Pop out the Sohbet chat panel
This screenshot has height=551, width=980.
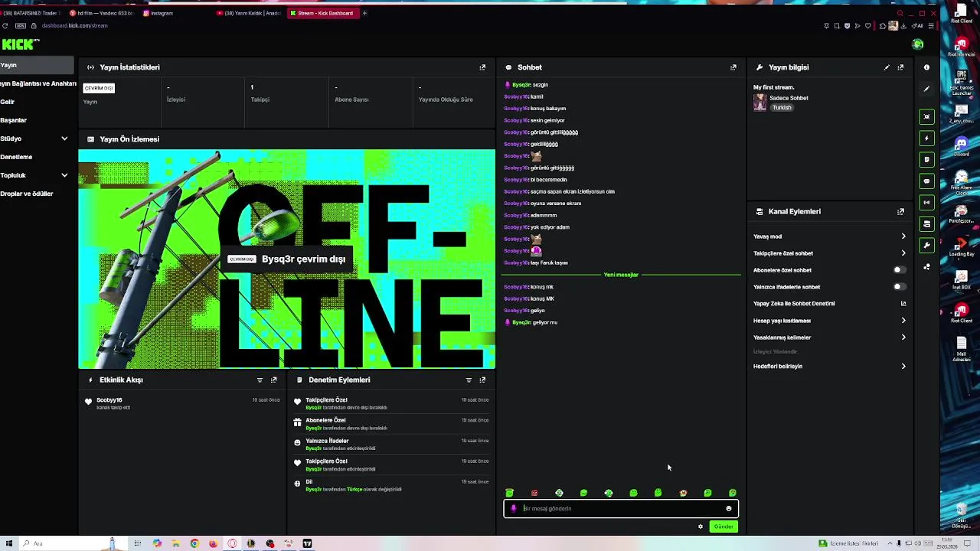coord(733,67)
